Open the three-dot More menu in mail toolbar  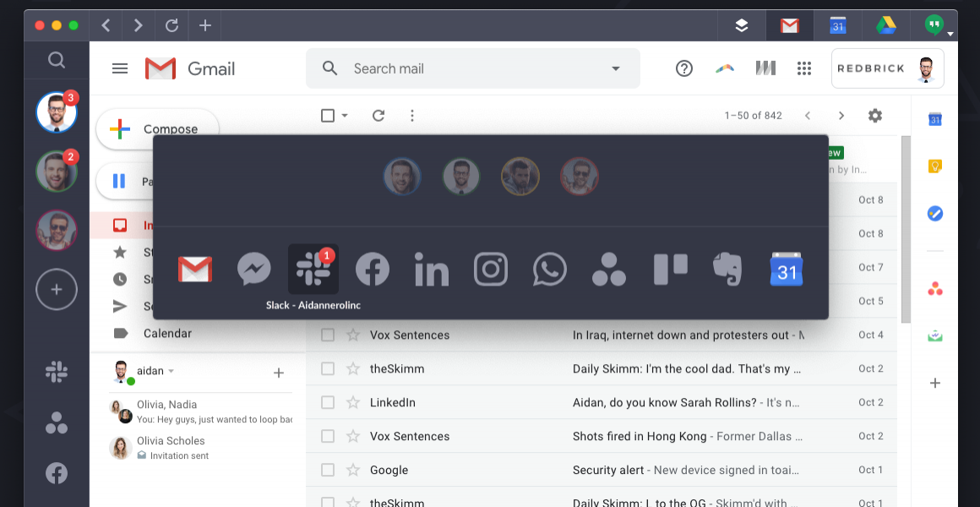tap(412, 115)
